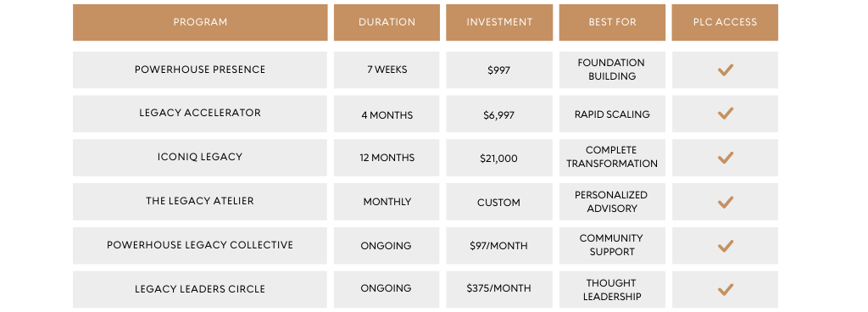Click the 7 WEEKS duration cell
The height and width of the screenshot is (312, 868).
coord(387,70)
